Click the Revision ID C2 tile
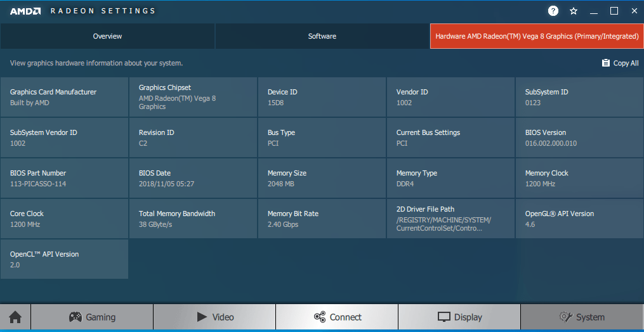Image resolution: width=644 pixels, height=332 pixels. 193,138
